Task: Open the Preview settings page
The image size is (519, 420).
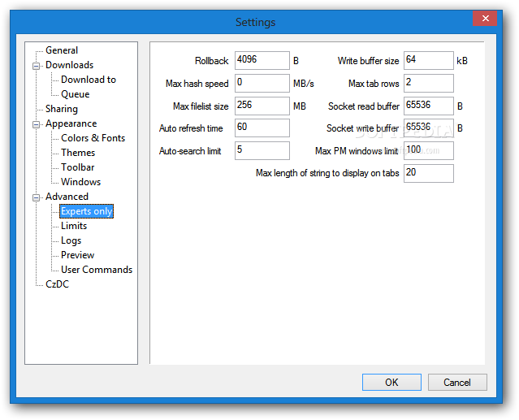Action: [77, 255]
